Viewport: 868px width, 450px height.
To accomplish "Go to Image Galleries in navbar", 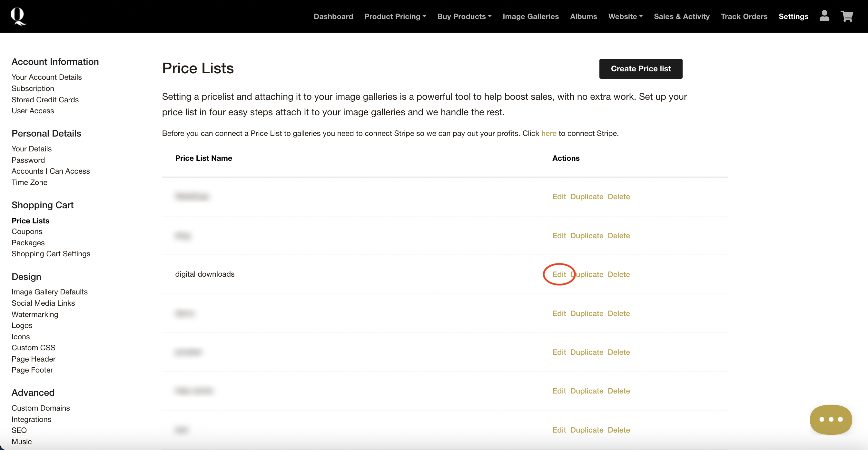I will coord(530,16).
